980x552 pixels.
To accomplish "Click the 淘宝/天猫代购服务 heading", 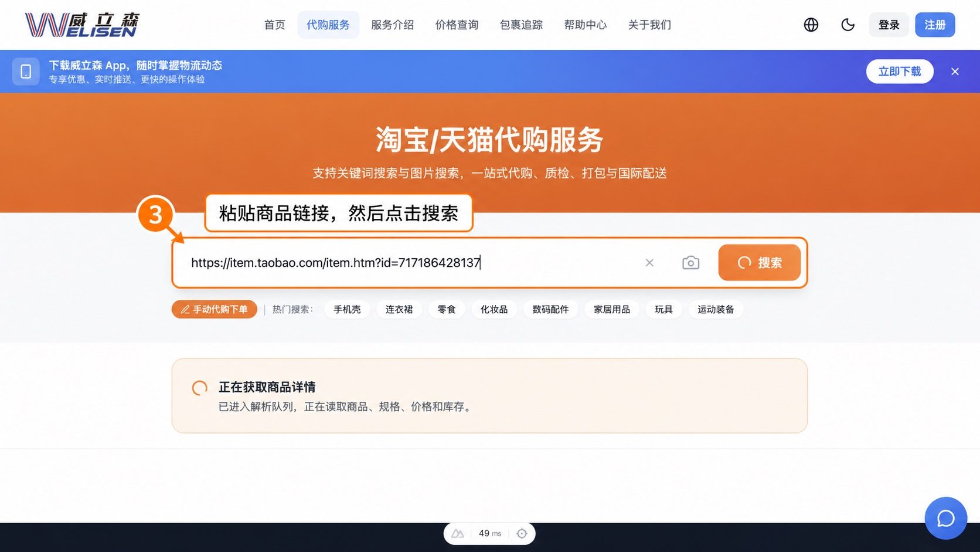I will click(x=489, y=140).
